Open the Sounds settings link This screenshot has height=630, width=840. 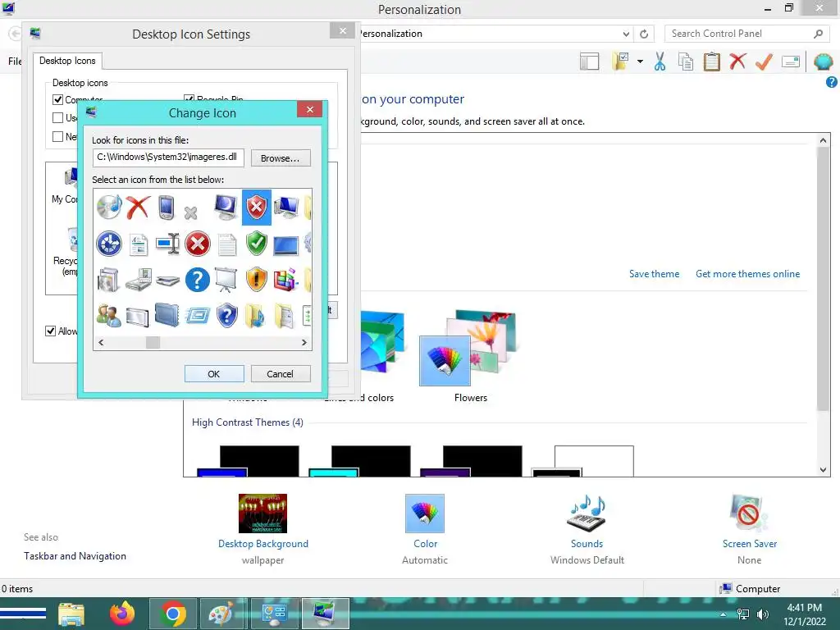pos(587,544)
